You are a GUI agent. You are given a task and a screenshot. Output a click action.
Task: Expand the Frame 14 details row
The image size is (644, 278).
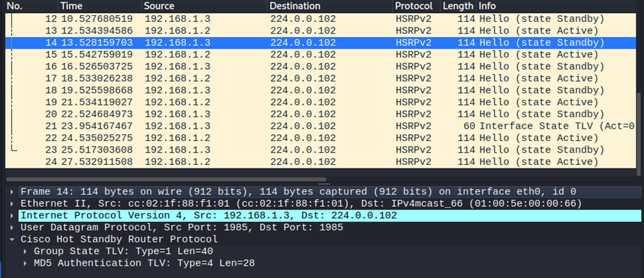point(12,192)
